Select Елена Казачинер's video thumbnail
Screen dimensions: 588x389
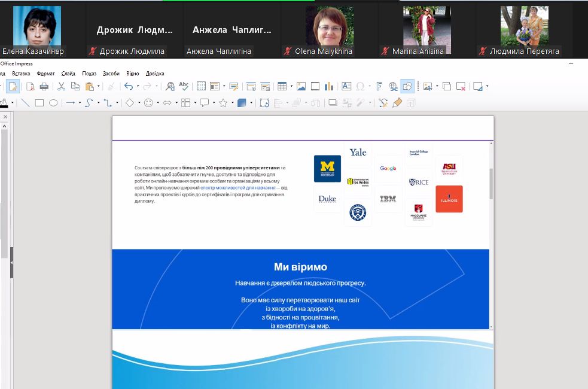pyautogui.click(x=36, y=30)
